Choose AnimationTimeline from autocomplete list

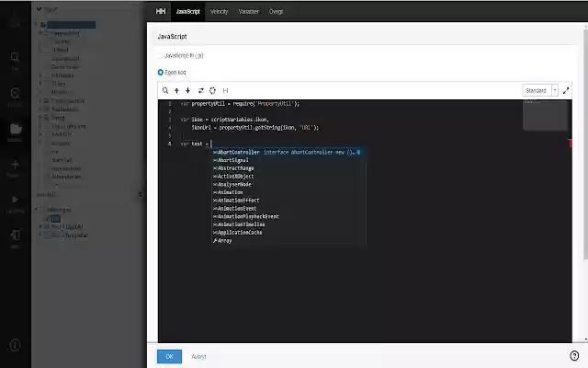(x=288, y=224)
